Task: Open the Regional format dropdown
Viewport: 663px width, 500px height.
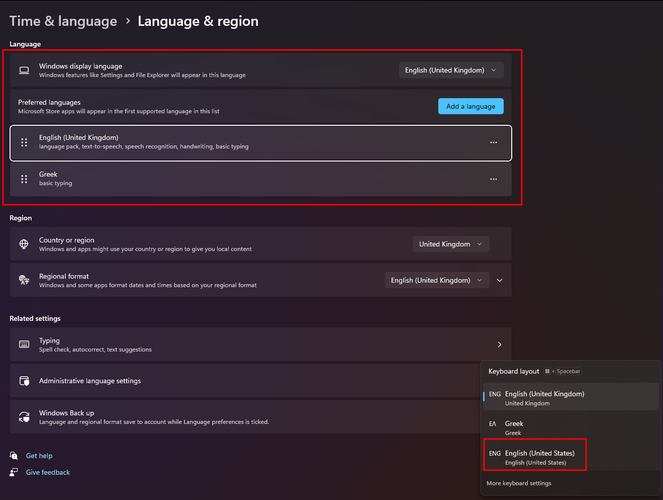Action: pos(436,281)
